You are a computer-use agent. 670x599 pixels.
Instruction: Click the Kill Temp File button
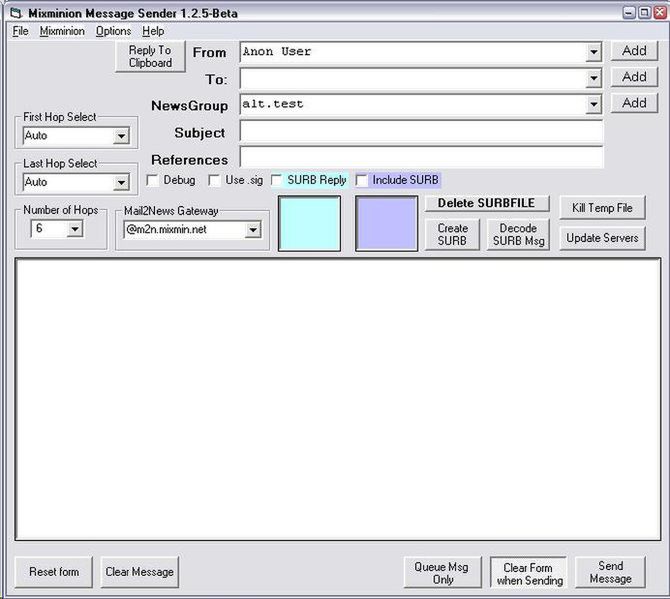[x=602, y=208]
